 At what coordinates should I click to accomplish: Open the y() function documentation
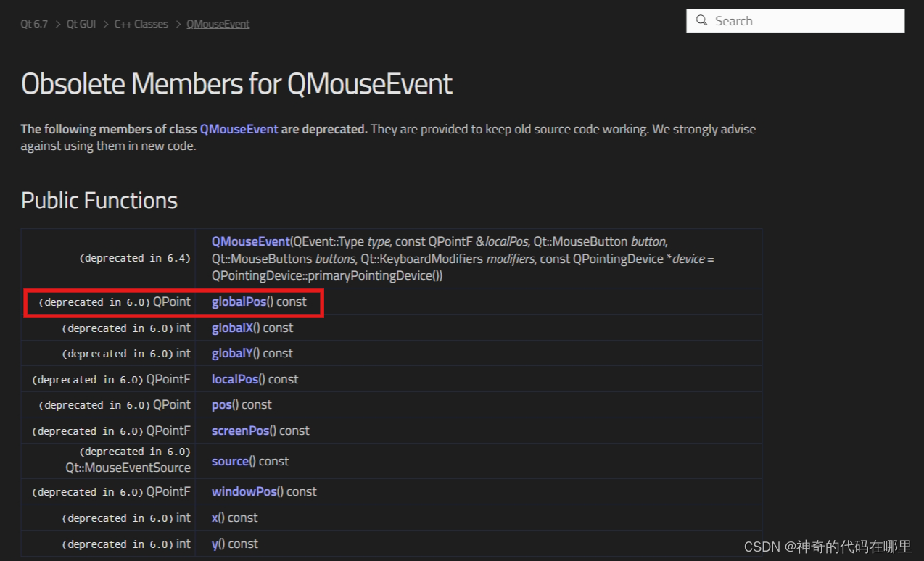click(x=215, y=544)
